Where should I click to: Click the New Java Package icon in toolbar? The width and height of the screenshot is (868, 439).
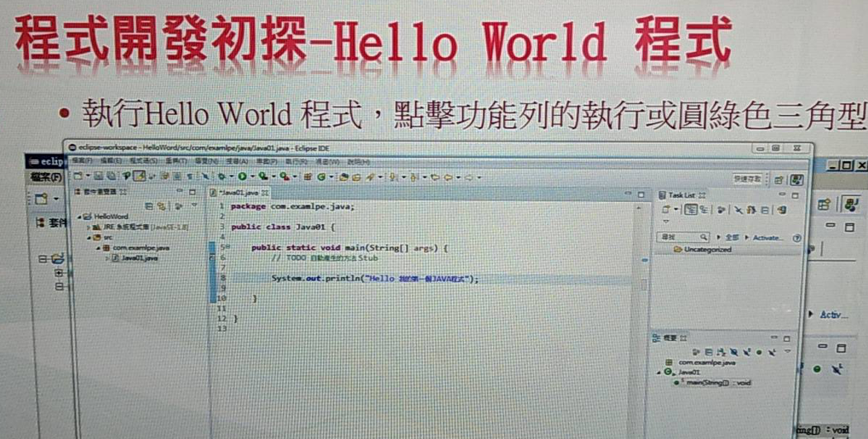pyautogui.click(x=308, y=176)
